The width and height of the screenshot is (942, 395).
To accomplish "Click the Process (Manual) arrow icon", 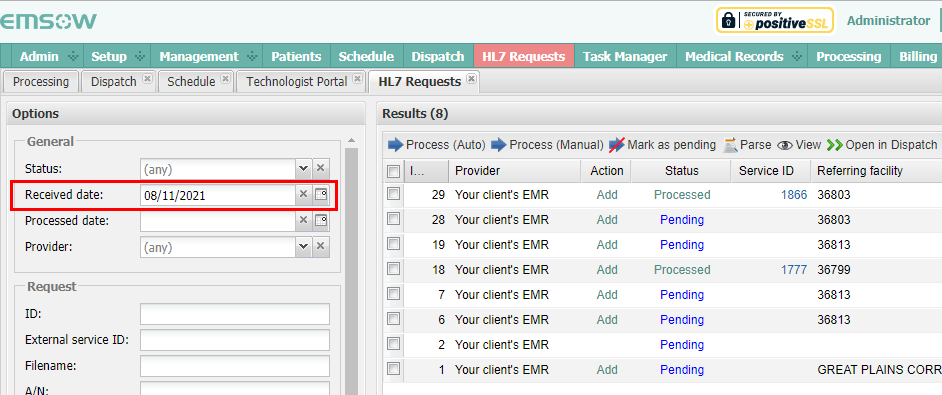I will pos(499,145).
